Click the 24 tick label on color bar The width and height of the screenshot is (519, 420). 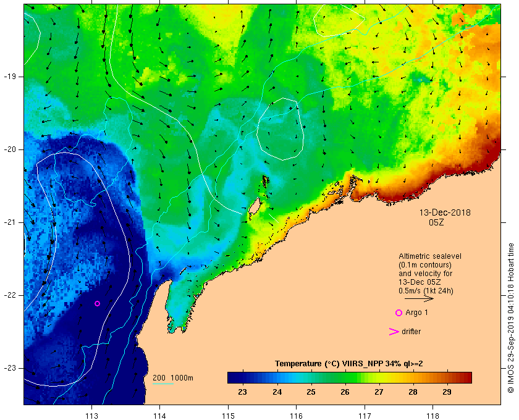[x=277, y=392]
